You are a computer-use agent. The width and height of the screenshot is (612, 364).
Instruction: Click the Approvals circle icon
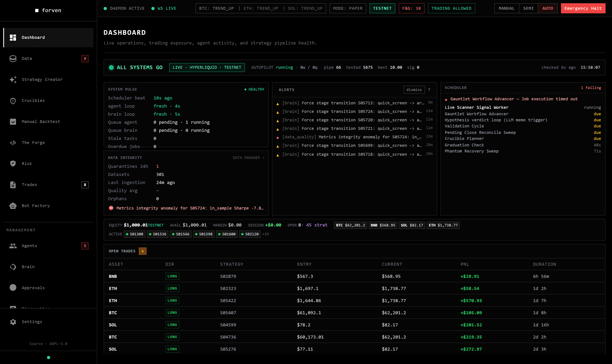click(13, 288)
